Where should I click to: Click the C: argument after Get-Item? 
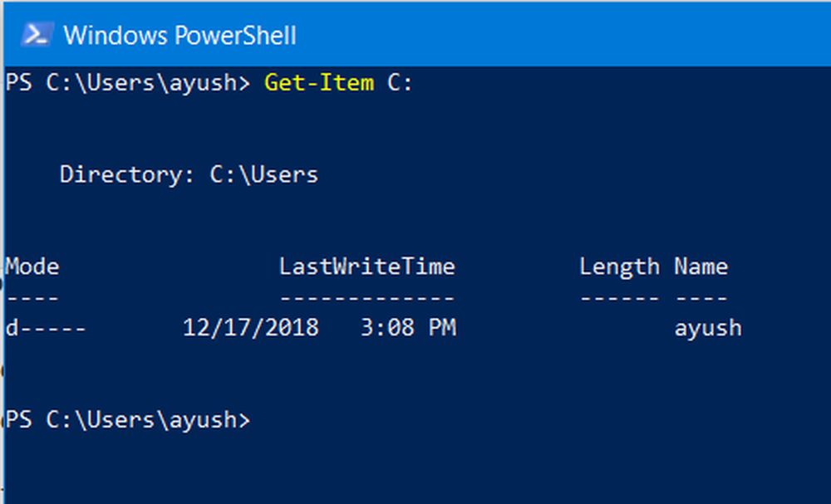(x=400, y=83)
